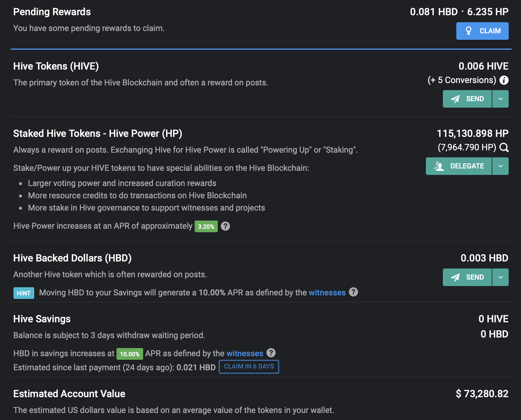521x420 pixels.
Task: Expand dropdown arrow beside HIVE SEND button
Action: [501, 99]
